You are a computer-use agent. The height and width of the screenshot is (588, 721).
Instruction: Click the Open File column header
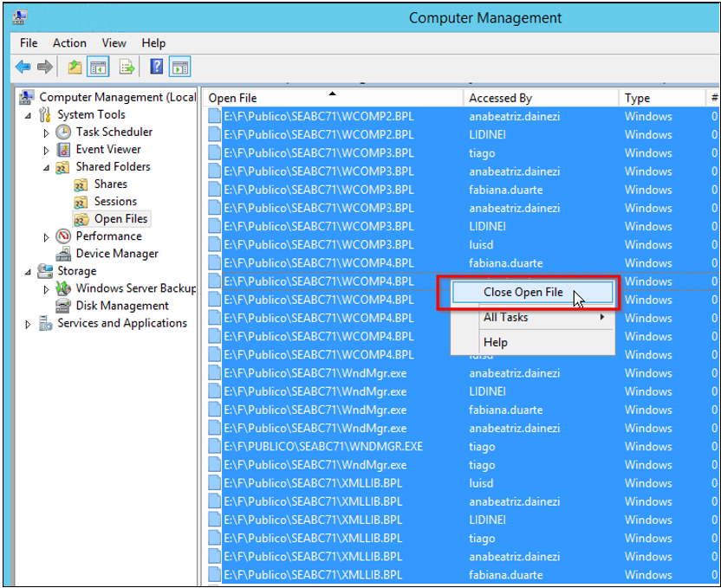(x=232, y=99)
